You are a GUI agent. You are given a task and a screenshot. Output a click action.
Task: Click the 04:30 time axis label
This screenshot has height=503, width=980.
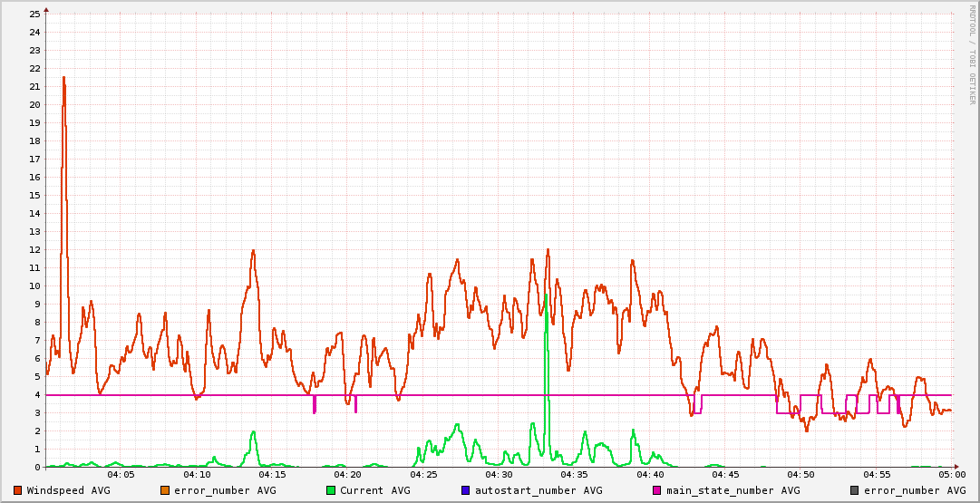[499, 475]
